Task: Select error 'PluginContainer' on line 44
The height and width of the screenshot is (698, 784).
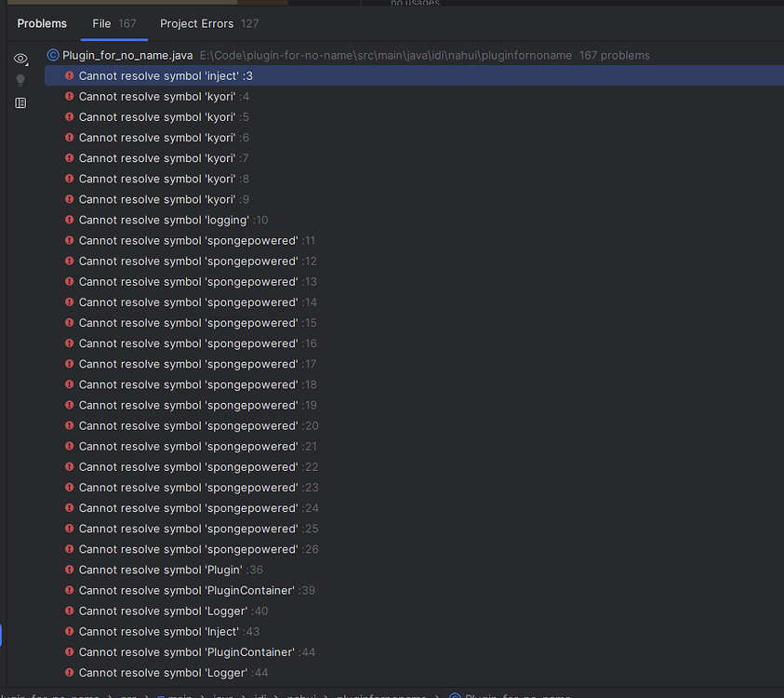Action: coord(415,652)
